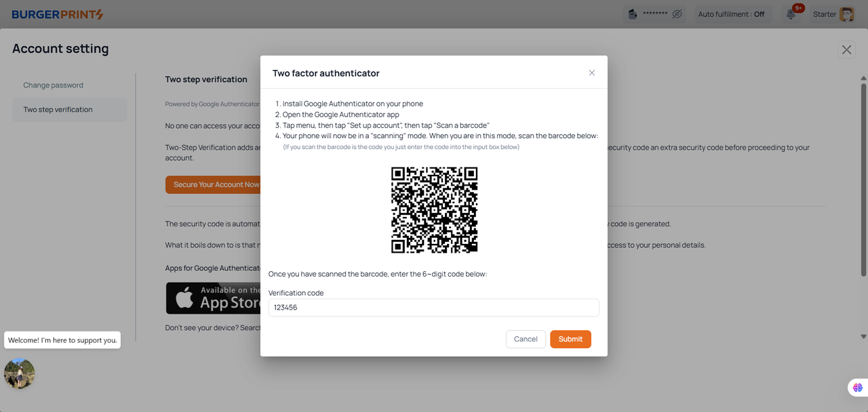Click the BurgerPrints logo
This screenshot has width=868, height=412.
tap(58, 14)
